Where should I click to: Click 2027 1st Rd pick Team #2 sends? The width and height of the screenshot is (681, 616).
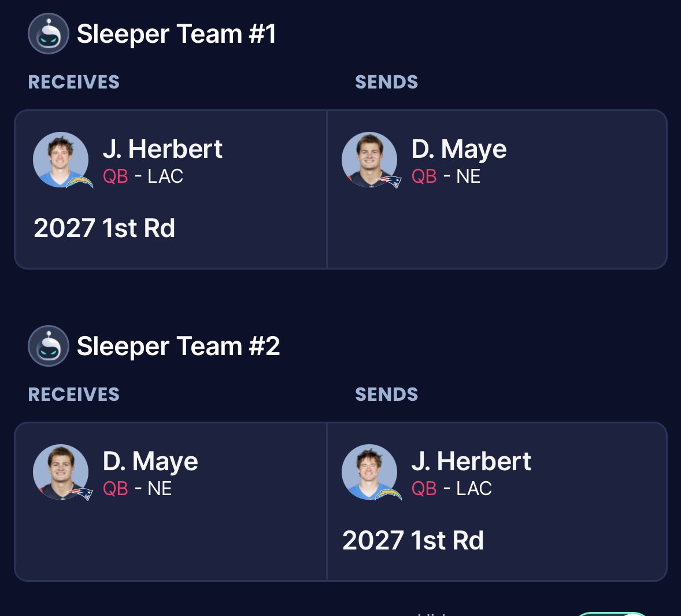point(413,540)
